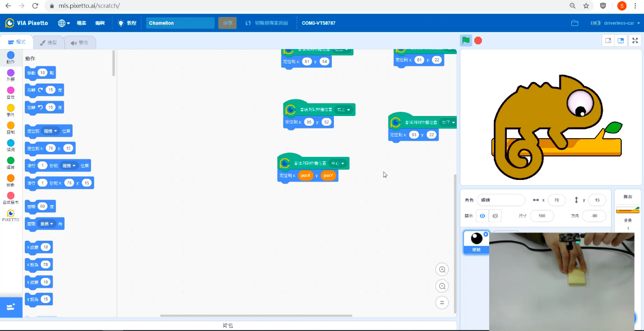Stop the project with red stop button
The width and height of the screenshot is (644, 331).
pos(478,40)
